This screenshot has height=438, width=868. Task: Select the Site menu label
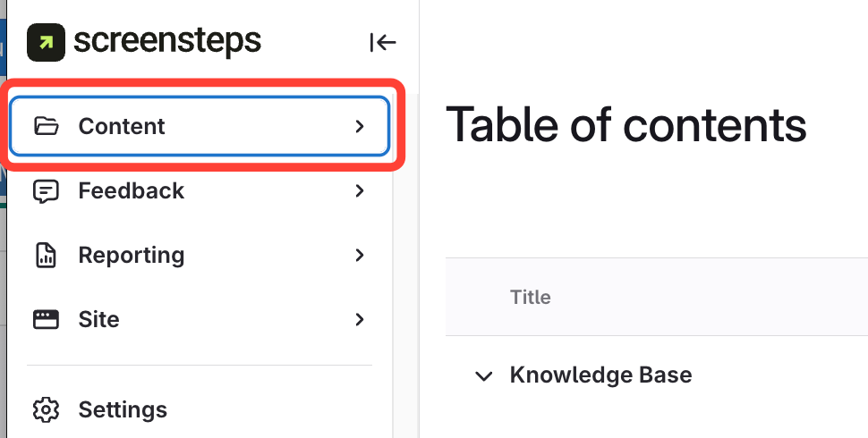coord(99,320)
